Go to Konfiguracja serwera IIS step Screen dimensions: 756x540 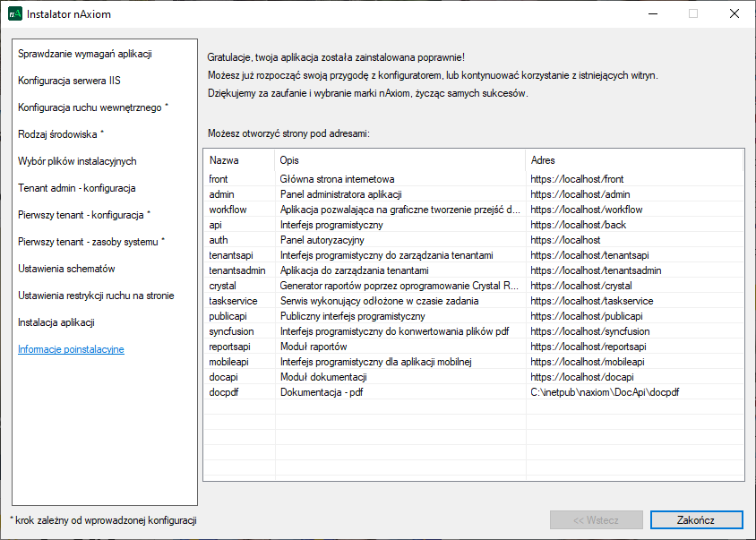(70, 81)
